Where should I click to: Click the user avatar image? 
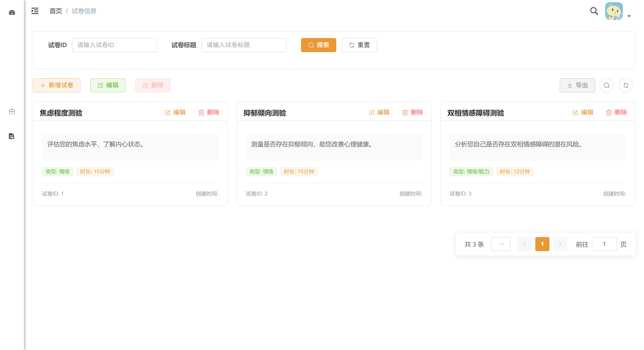(614, 11)
